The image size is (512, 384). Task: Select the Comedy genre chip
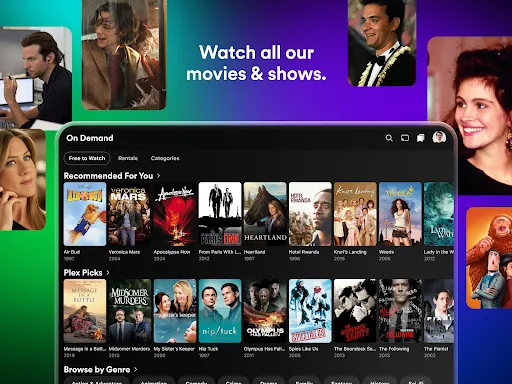pyautogui.click(x=196, y=381)
